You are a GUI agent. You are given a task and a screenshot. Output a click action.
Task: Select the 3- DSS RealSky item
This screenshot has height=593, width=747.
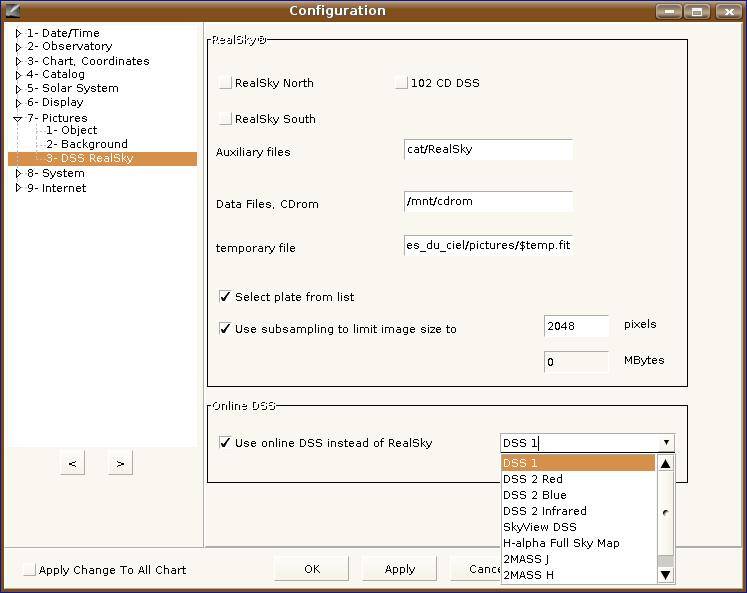click(x=102, y=159)
